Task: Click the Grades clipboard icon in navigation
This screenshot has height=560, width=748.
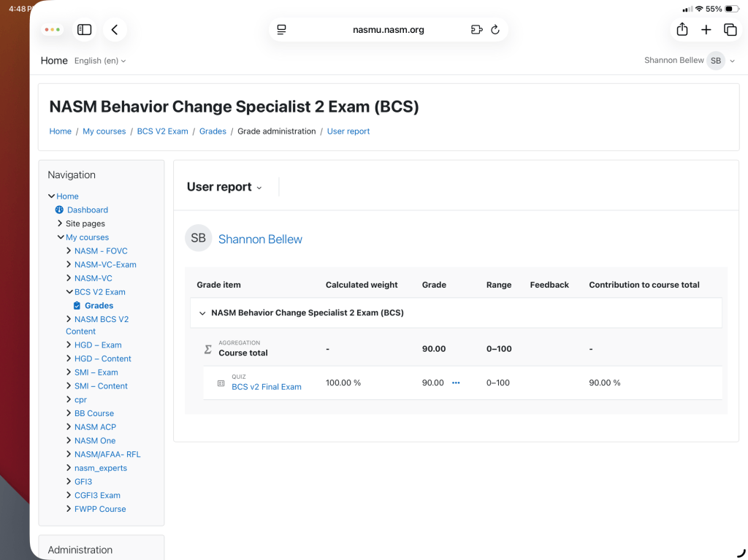Action: 77,305
